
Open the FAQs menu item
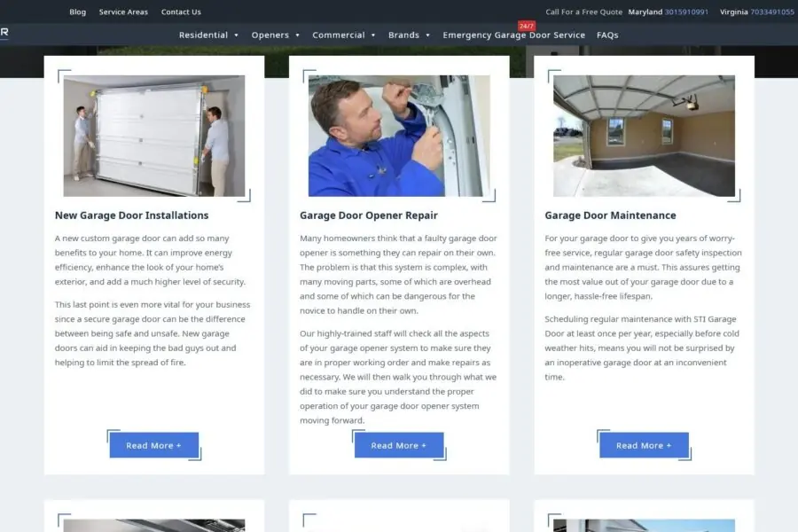[607, 35]
